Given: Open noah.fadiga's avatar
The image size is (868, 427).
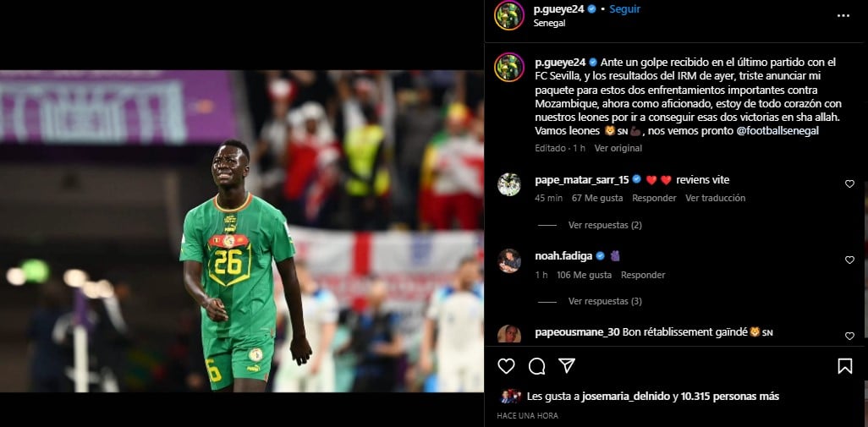Looking at the screenshot, I should coord(508,261).
